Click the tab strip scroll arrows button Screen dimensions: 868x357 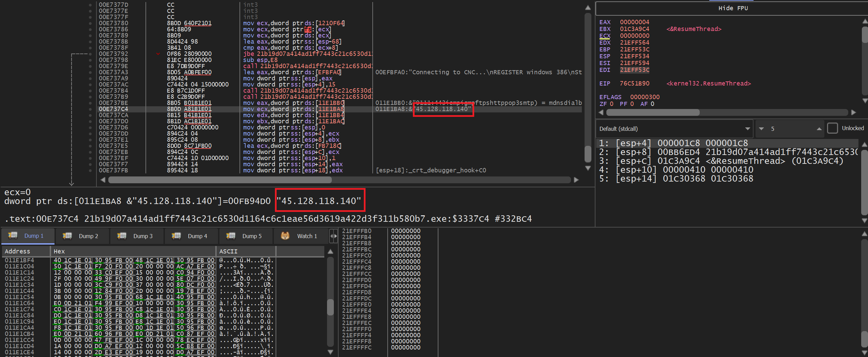(333, 236)
